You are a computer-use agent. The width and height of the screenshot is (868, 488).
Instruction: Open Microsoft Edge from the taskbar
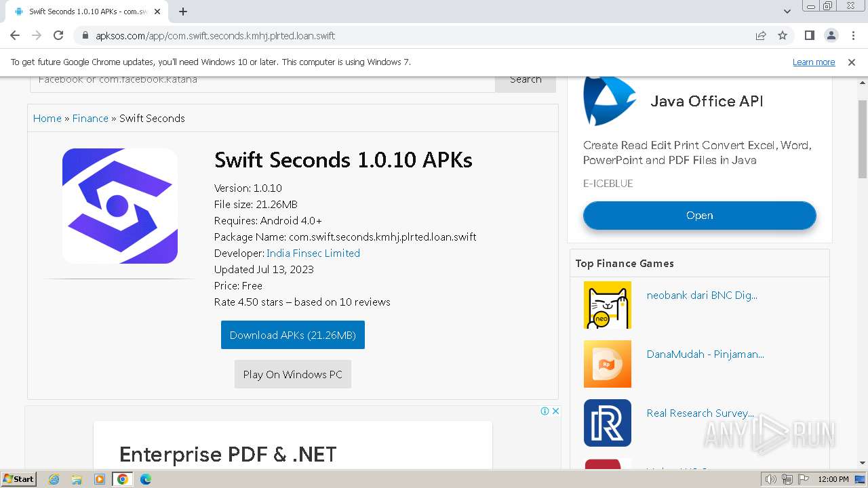[x=146, y=479]
